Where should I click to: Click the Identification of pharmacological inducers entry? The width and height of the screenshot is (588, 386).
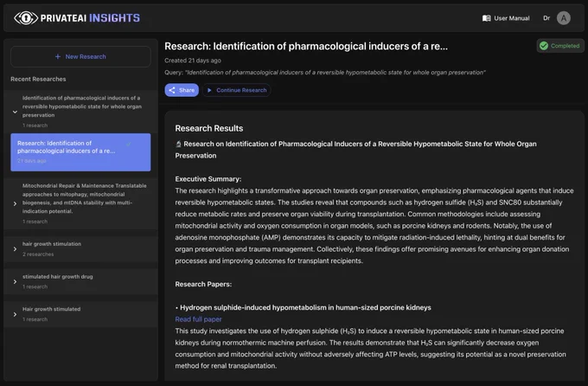click(x=80, y=112)
